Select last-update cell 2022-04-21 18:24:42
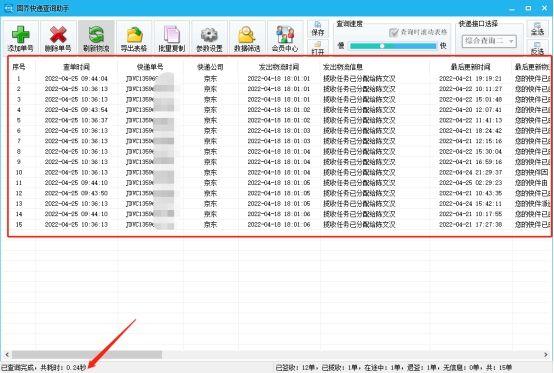554x373 pixels. (470, 131)
